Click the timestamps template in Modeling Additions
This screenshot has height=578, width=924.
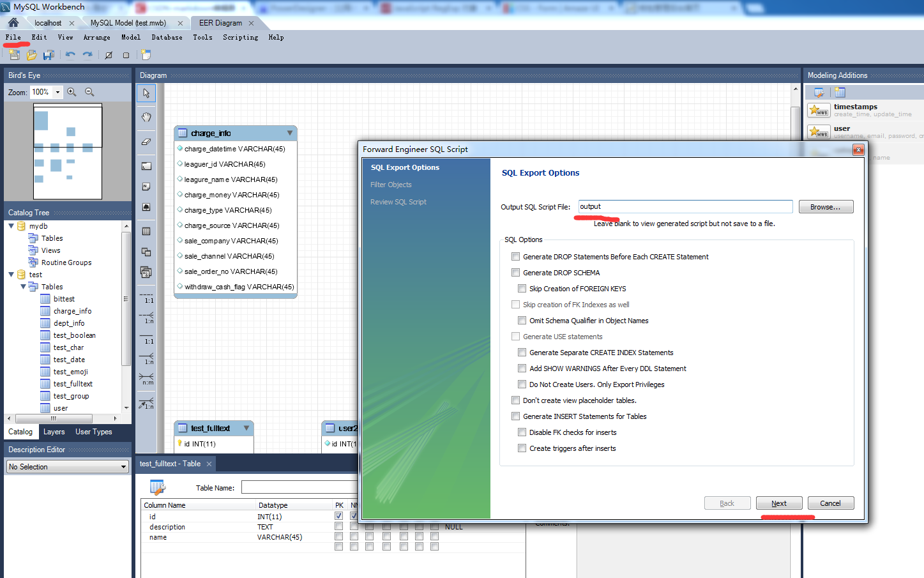865,110
